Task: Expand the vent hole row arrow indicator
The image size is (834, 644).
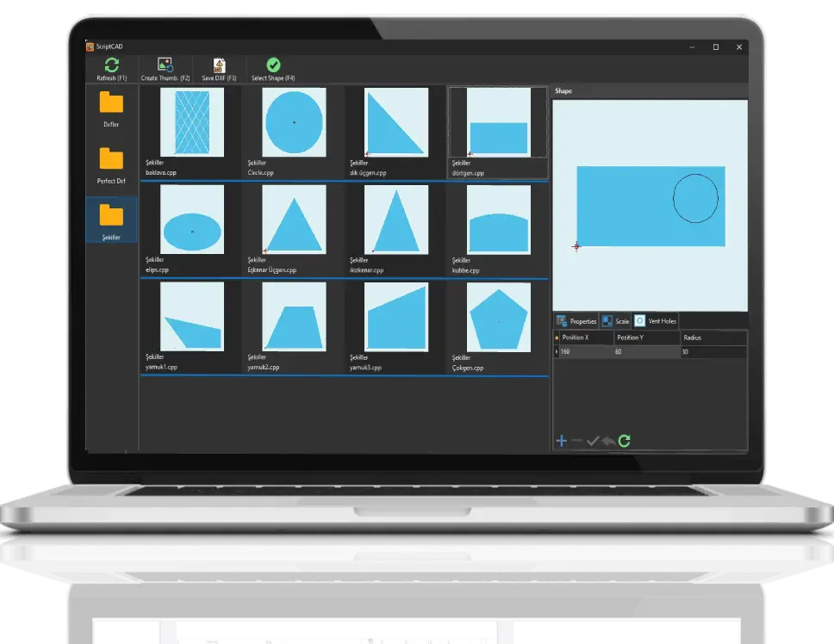Action: tap(556, 352)
